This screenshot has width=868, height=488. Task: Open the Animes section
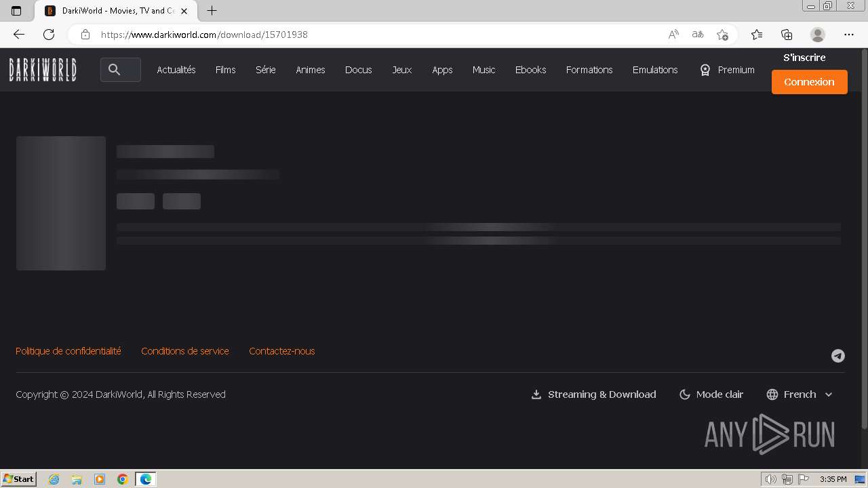pyautogui.click(x=311, y=70)
